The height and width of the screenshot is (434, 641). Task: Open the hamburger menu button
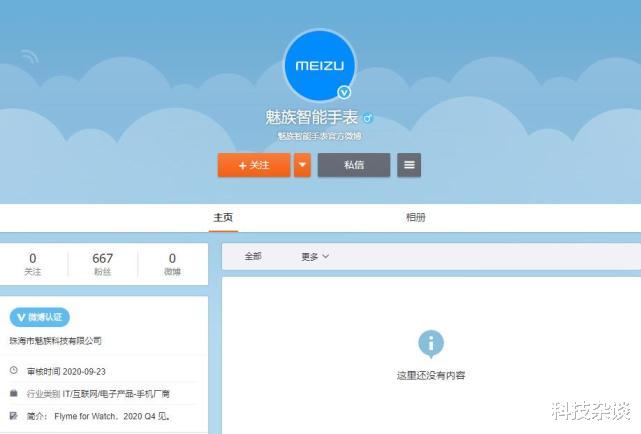[x=409, y=165]
